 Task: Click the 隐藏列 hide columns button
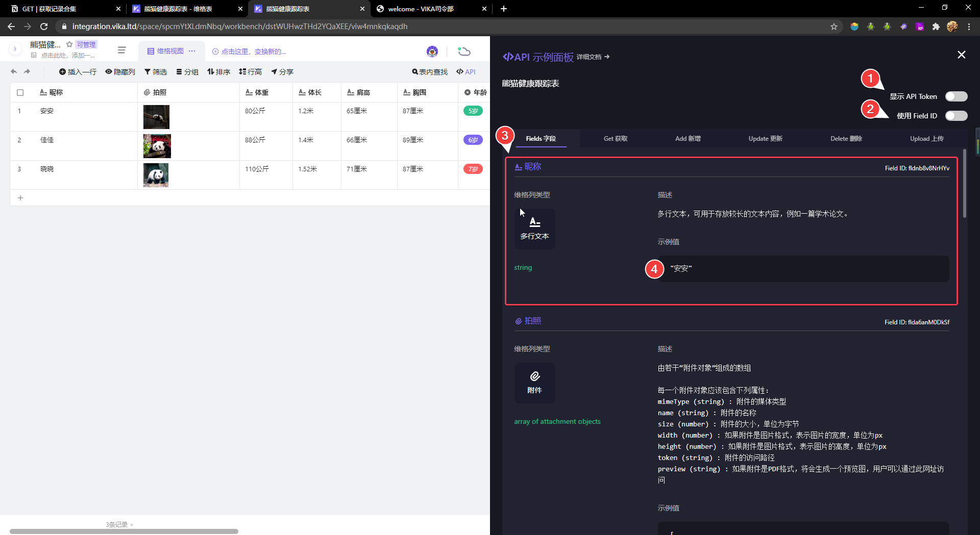tap(120, 72)
